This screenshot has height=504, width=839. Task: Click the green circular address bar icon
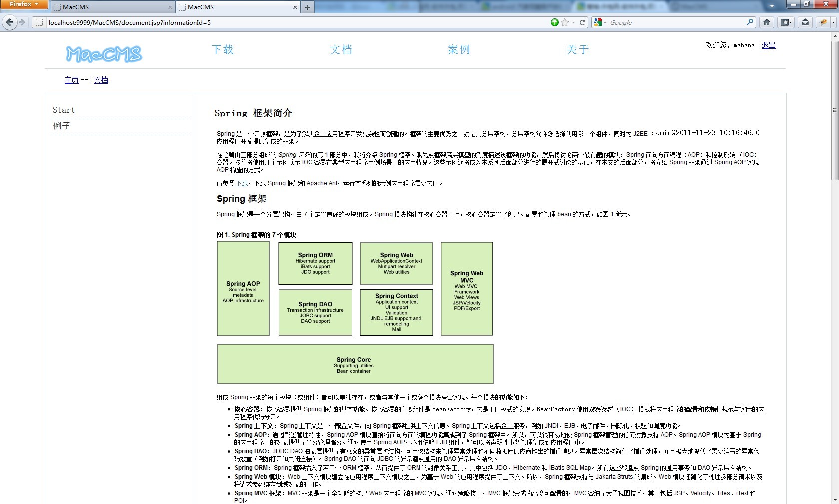(x=554, y=22)
